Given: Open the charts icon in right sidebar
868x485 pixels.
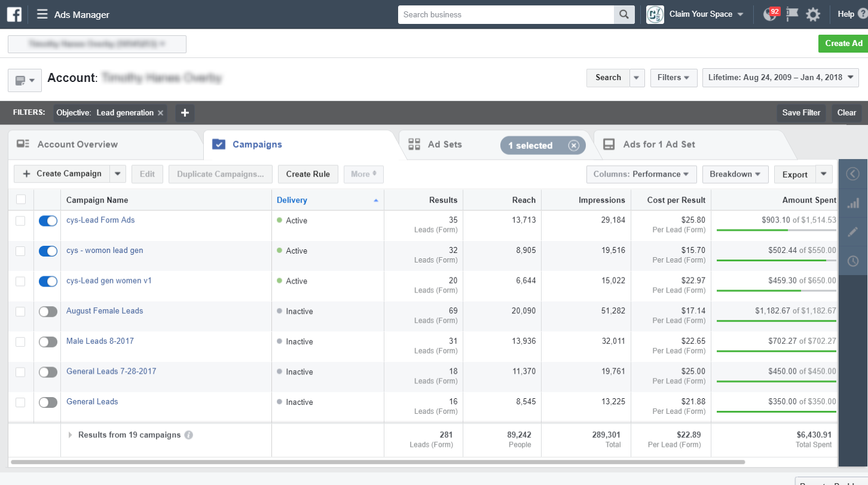Looking at the screenshot, I should tap(853, 203).
